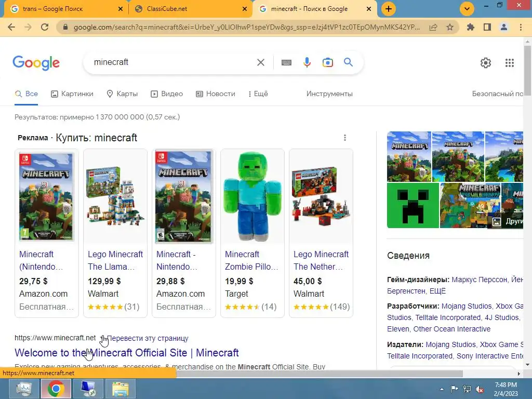This screenshot has height=399, width=532.
Task: Open Minecraft (Nintendo…) 29,75 $ product
Action: 41,260
